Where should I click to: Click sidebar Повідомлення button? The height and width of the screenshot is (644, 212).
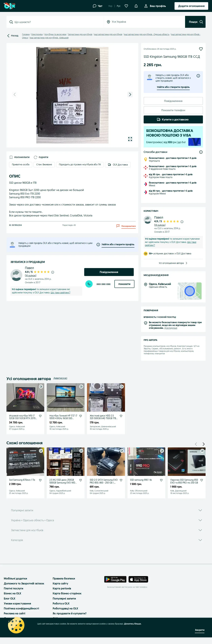(173, 101)
